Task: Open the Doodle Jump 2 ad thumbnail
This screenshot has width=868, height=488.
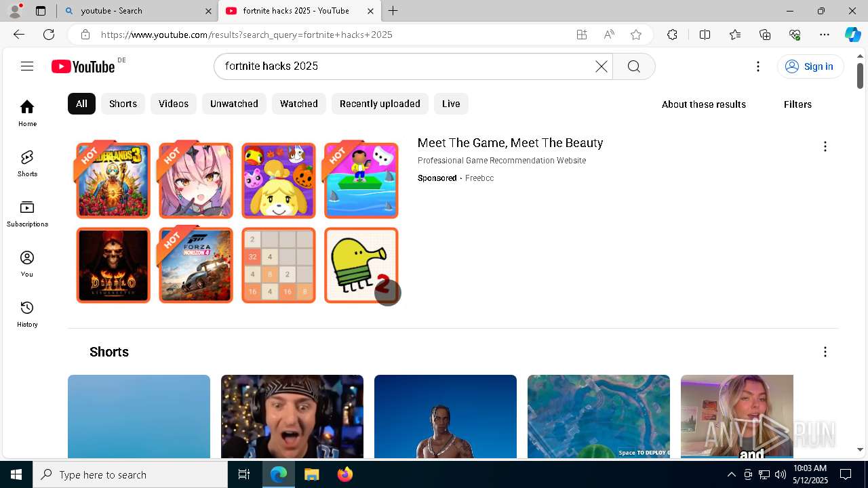Action: [x=361, y=265]
